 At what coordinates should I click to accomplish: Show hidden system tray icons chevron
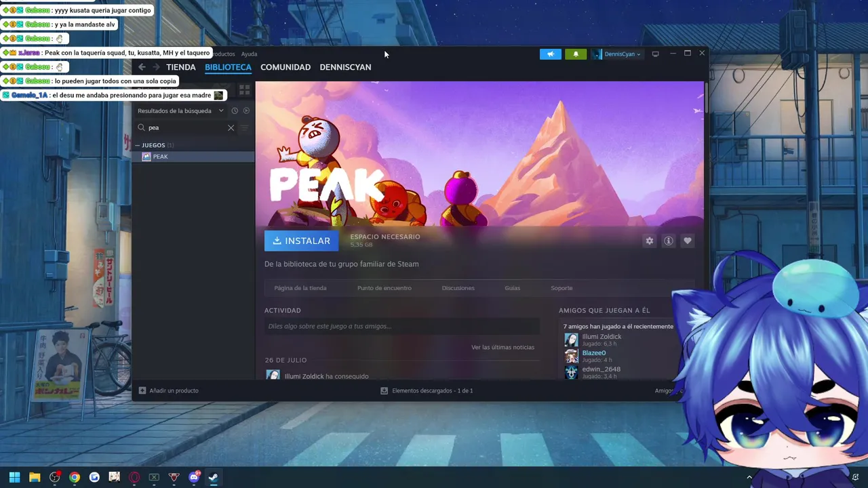[749, 477]
